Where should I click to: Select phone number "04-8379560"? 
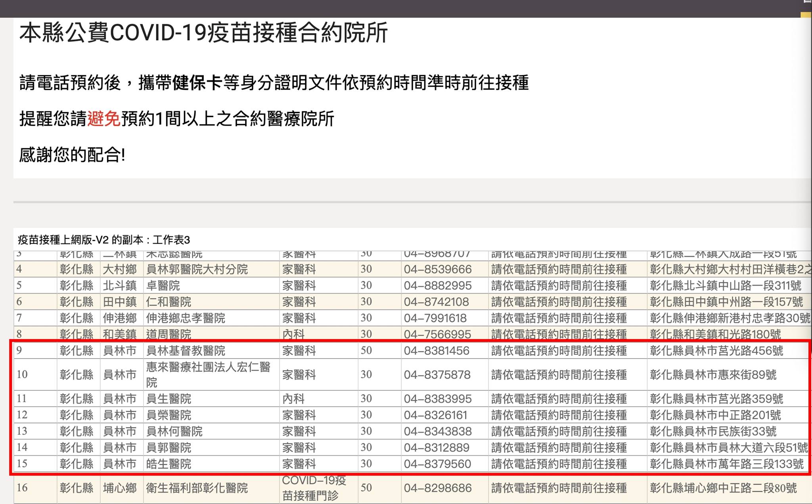437,464
